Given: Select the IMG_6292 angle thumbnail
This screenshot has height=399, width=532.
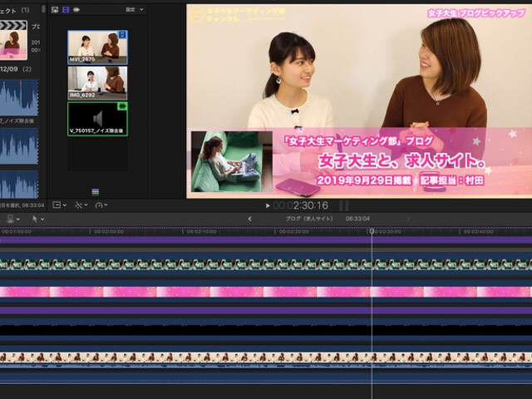Looking at the screenshot, I should (98, 83).
